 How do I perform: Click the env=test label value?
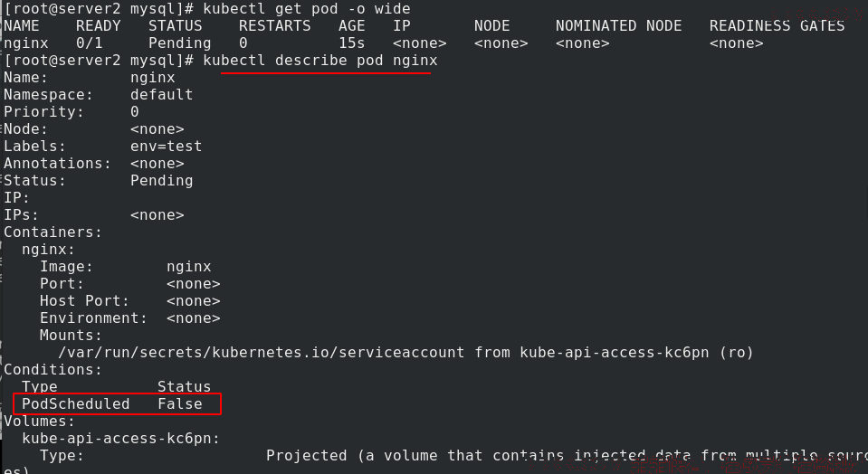pos(166,146)
